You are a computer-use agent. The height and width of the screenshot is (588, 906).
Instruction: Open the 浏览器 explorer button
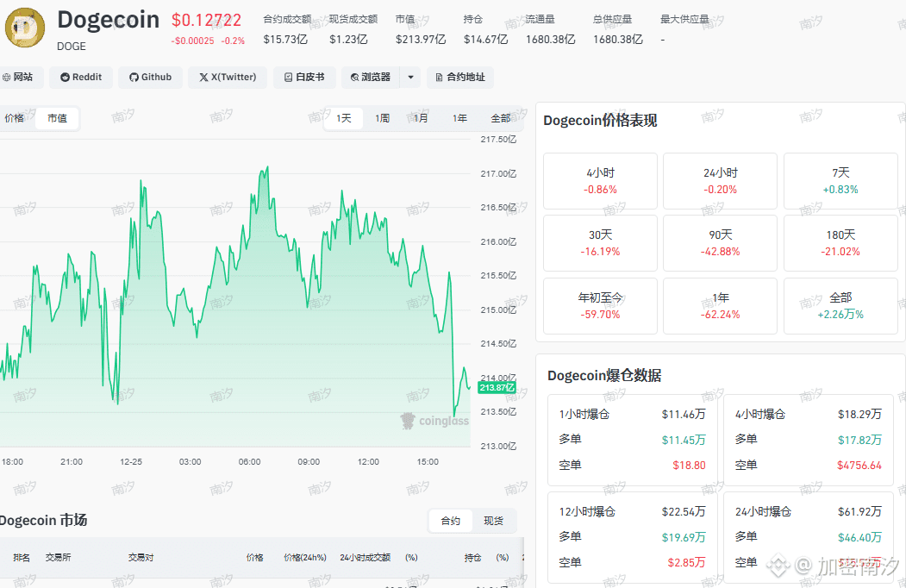pos(371,77)
